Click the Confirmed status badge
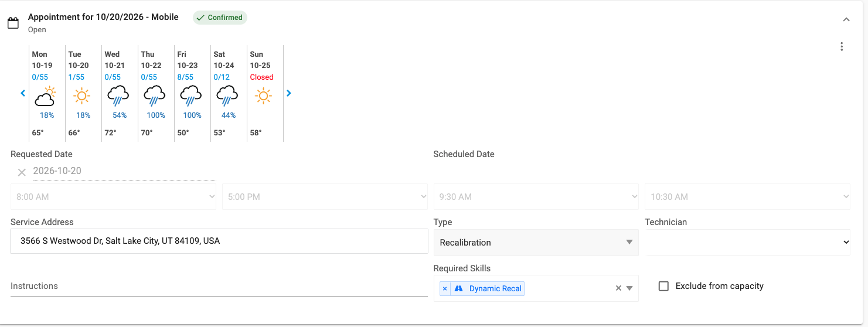Image resolution: width=868 pixels, height=327 pixels. [x=220, y=18]
